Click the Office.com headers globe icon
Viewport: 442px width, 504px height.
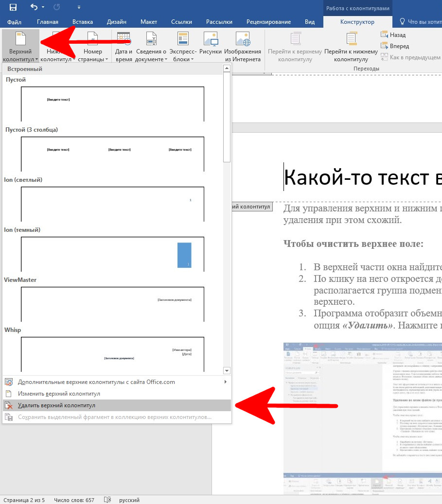coord(9,382)
